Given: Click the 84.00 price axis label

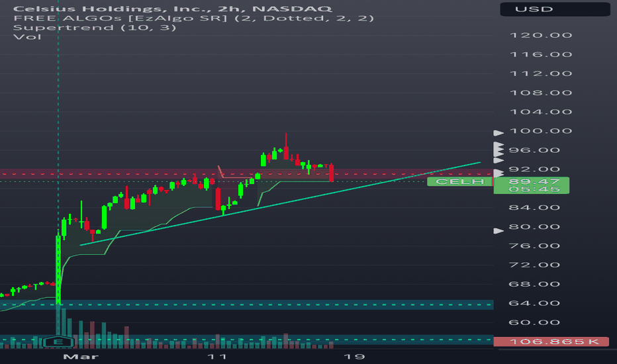Looking at the screenshot, I should (x=534, y=207).
